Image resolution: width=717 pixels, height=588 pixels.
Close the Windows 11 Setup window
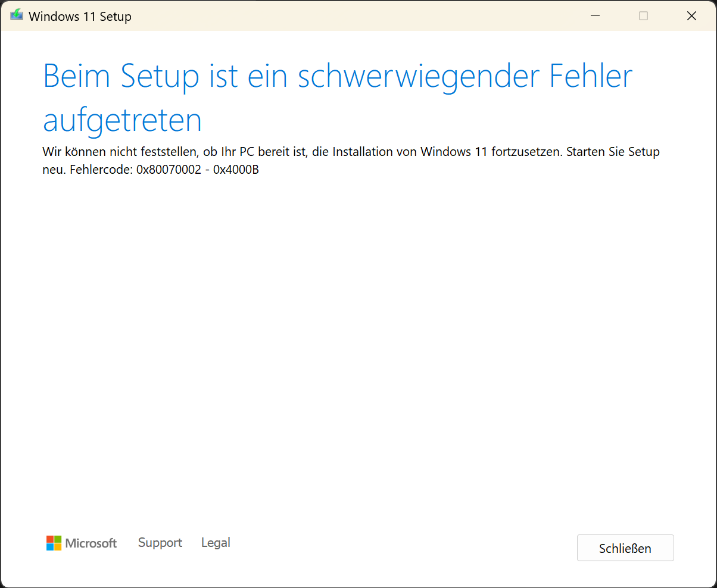point(691,16)
